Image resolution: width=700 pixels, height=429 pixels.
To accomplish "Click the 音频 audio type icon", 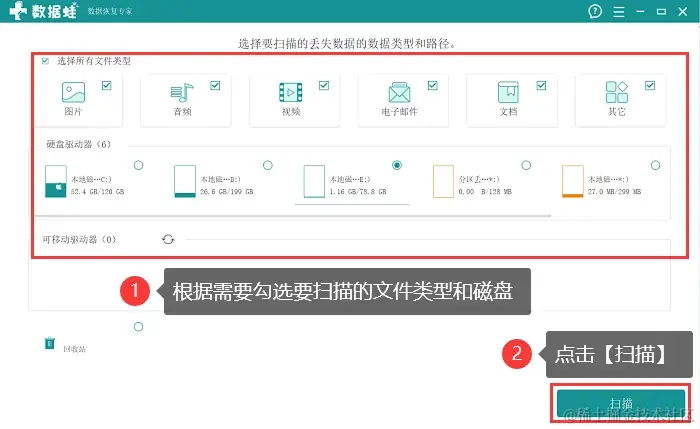I will click(182, 92).
